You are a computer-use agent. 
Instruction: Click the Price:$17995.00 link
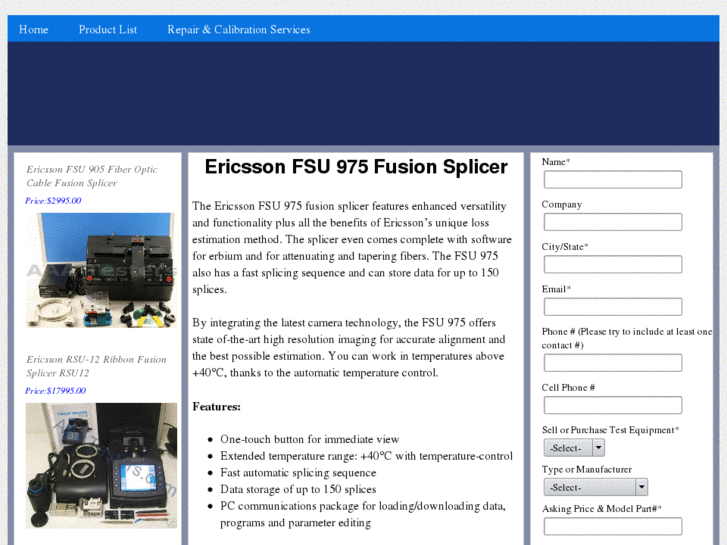click(55, 391)
